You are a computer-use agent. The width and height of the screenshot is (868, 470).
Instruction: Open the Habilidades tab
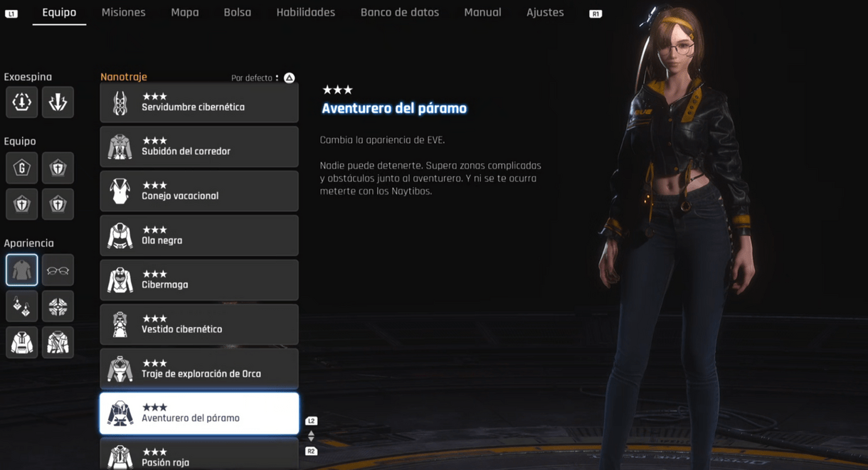pyautogui.click(x=306, y=12)
